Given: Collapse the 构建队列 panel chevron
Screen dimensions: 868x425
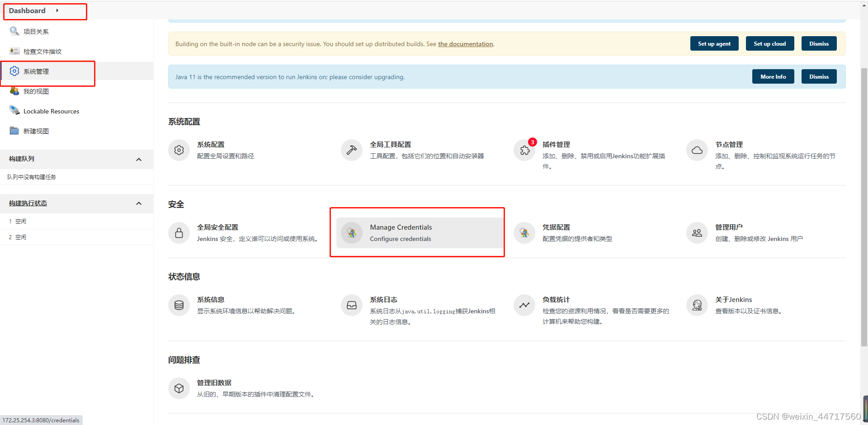Looking at the screenshot, I should point(139,159).
